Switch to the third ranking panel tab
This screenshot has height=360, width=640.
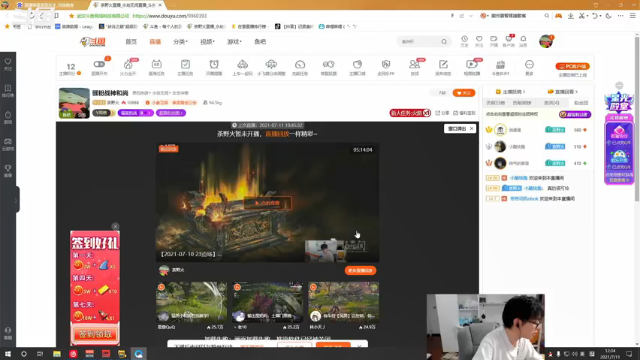click(551, 103)
